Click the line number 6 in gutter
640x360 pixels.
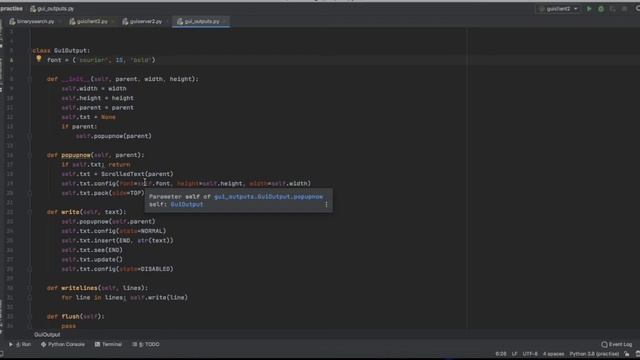tap(11, 60)
